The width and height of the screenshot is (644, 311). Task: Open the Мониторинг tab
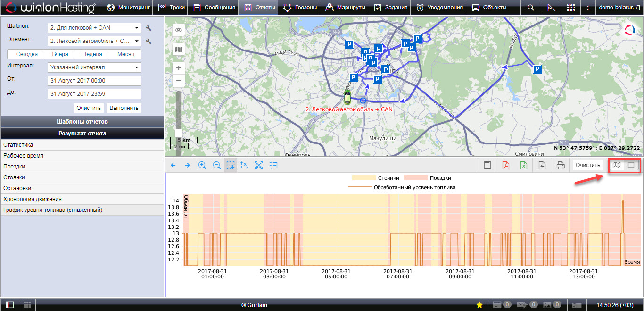129,8
